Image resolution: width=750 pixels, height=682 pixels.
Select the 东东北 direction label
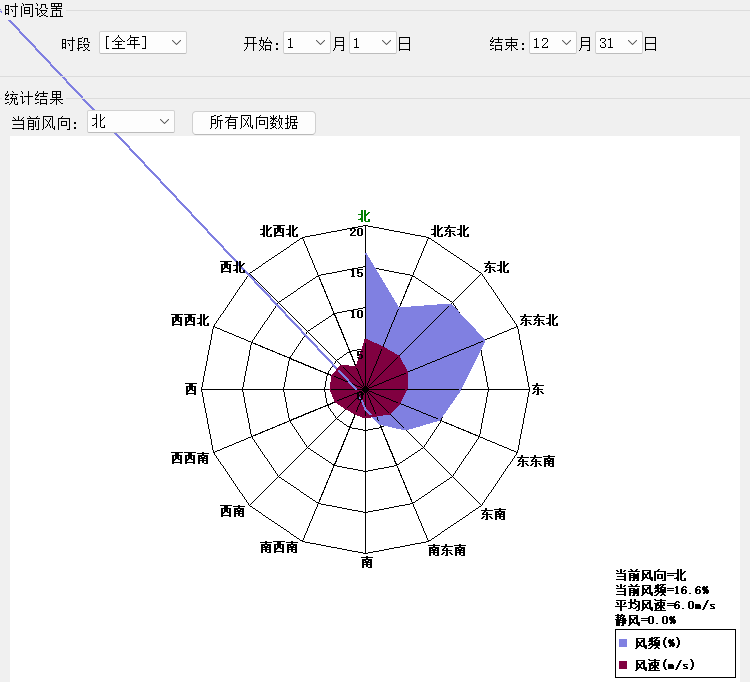point(538,321)
